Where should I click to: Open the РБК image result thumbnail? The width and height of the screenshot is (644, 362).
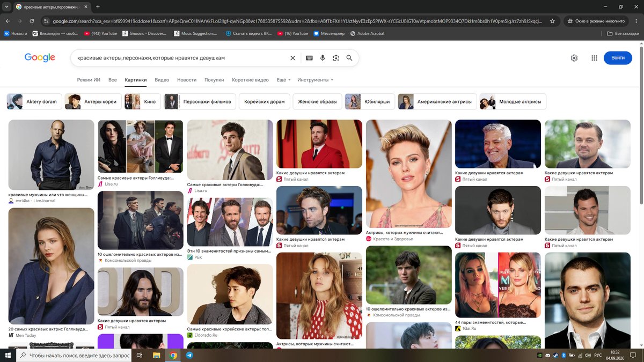pos(230,222)
